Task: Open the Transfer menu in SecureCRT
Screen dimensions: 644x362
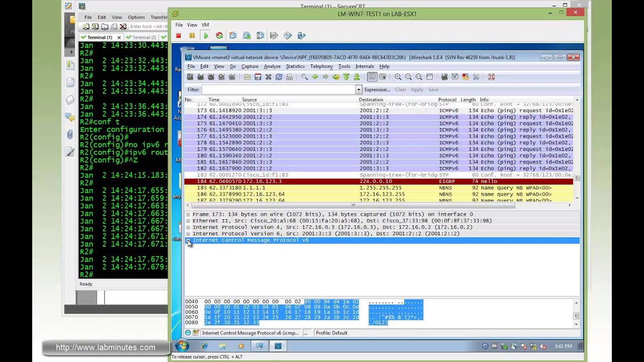Action: [x=159, y=17]
